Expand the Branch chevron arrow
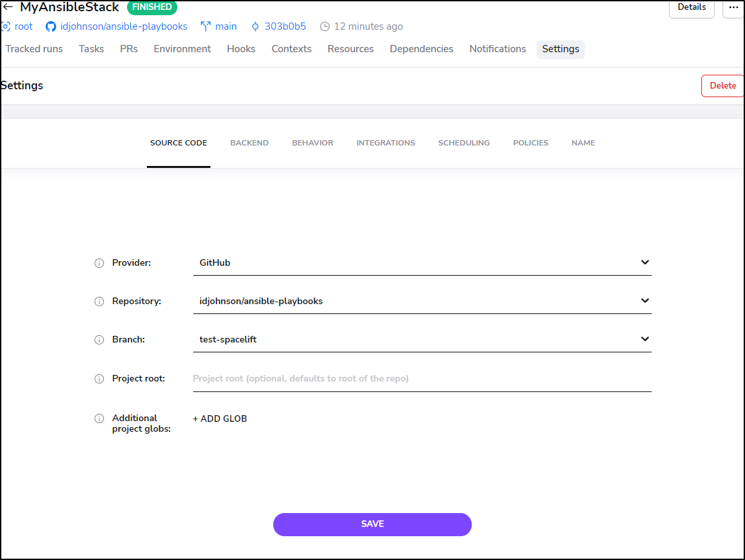The height and width of the screenshot is (560, 745). click(644, 339)
